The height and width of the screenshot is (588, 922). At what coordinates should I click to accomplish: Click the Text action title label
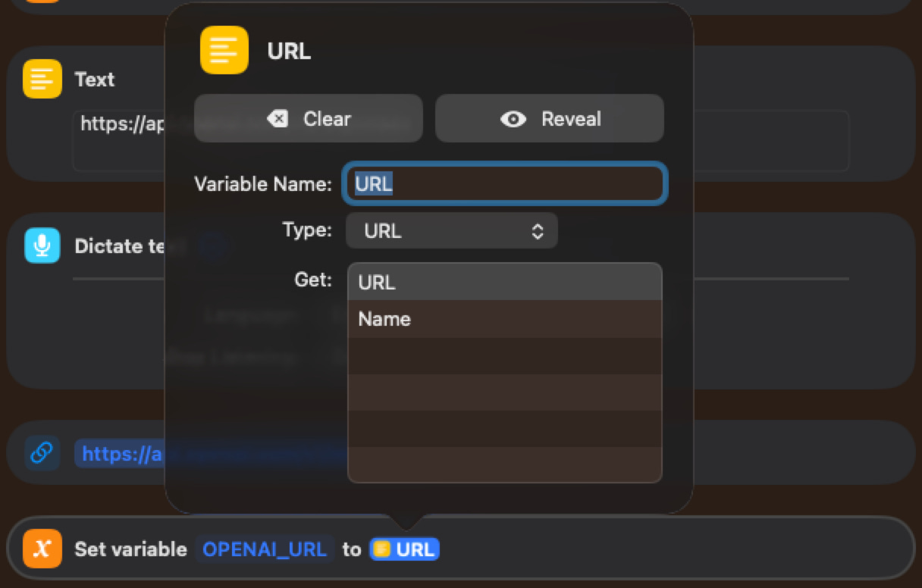(x=95, y=80)
